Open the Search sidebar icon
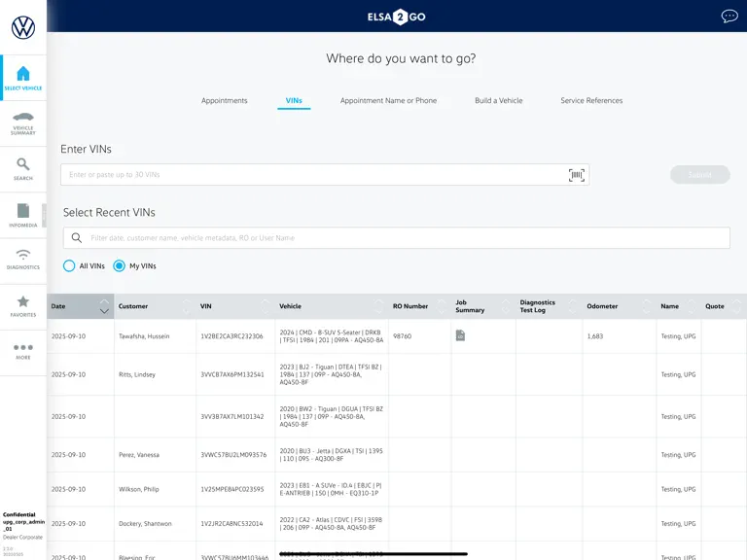 pyautogui.click(x=23, y=164)
